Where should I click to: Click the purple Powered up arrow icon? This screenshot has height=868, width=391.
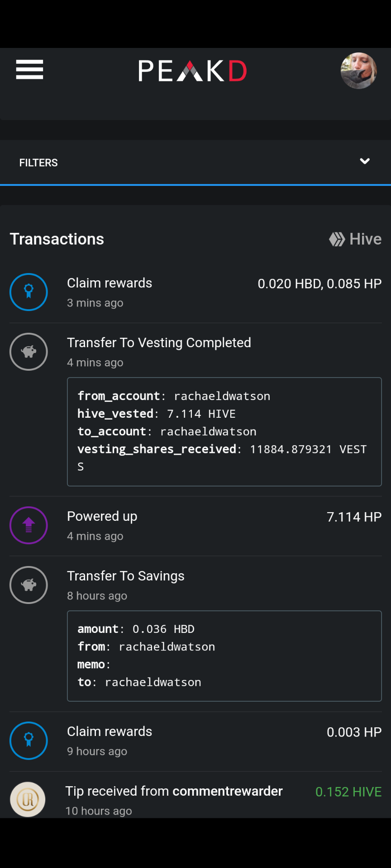coord(29,525)
